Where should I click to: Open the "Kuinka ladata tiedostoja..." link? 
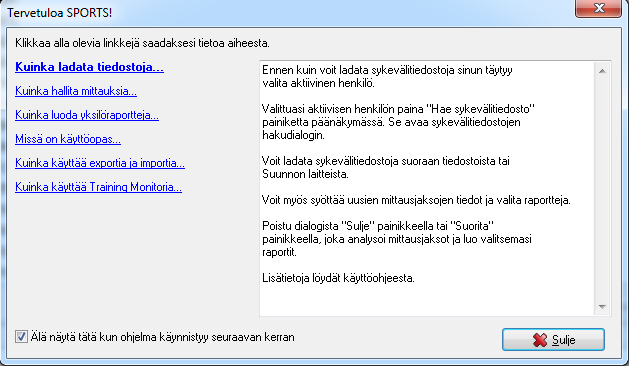89,67
